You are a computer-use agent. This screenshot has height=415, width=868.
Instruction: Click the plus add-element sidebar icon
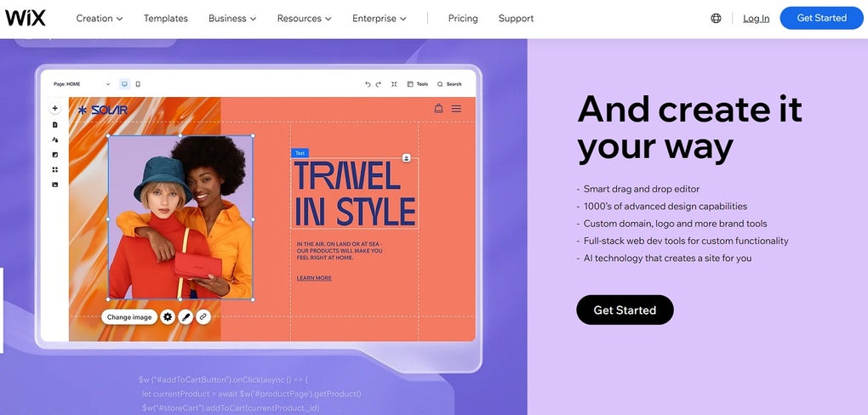pos(54,109)
